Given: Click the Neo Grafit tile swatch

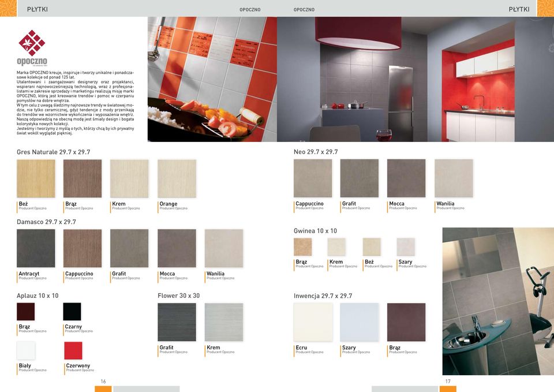Looking at the screenshot, I should pos(360,178).
